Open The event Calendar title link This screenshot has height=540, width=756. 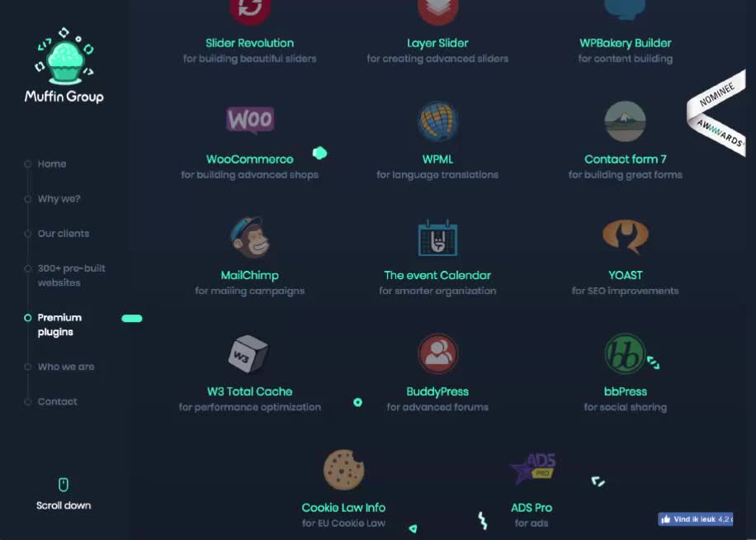437,275
